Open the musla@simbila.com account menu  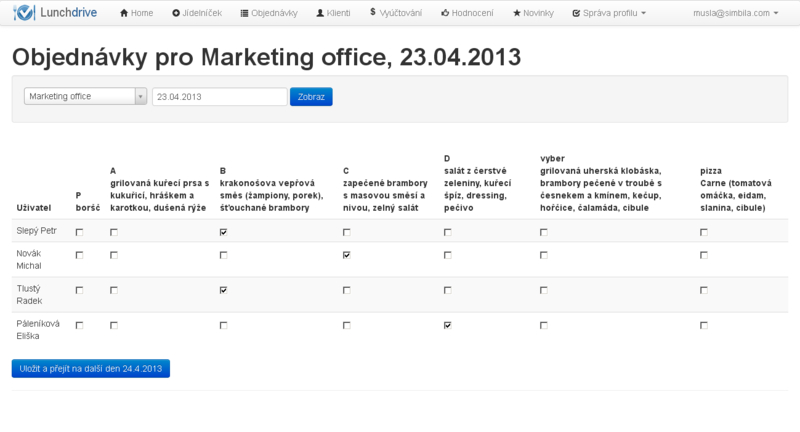click(735, 13)
